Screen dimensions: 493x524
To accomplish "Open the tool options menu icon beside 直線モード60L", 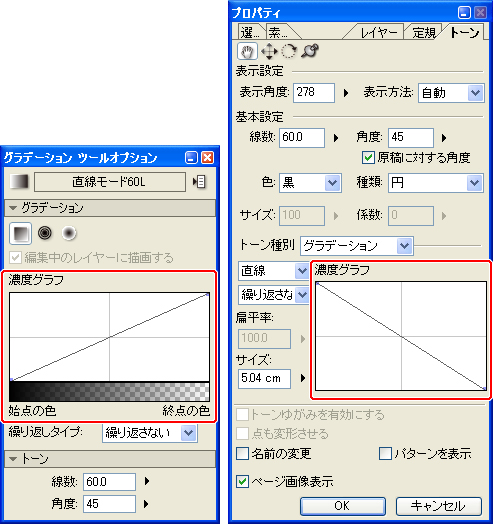I will tap(199, 182).
